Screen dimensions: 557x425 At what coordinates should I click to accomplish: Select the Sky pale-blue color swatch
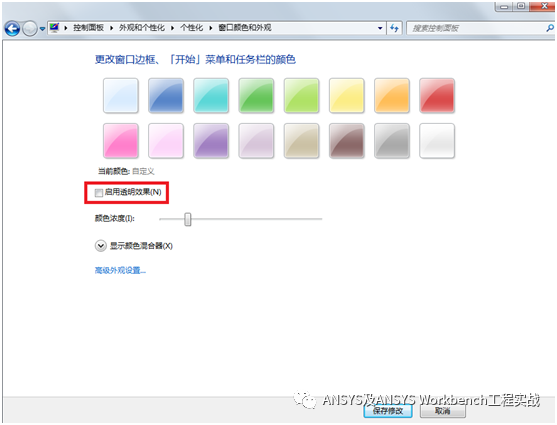tap(121, 96)
